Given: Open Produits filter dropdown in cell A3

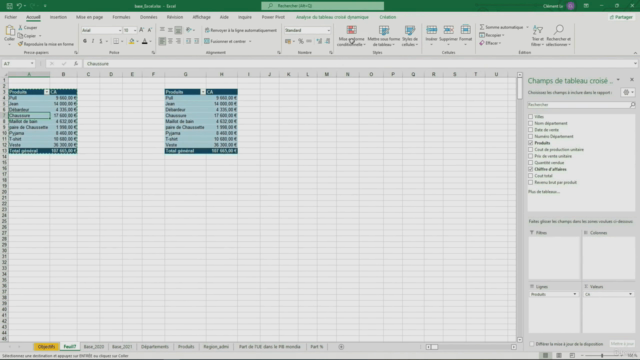Looking at the screenshot, I should [x=47, y=92].
